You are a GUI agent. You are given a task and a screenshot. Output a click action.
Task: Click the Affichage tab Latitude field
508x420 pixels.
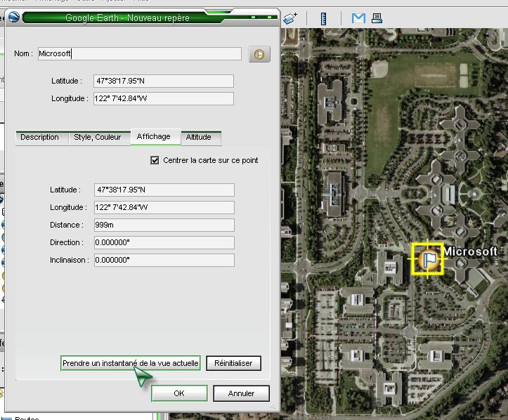[164, 190]
